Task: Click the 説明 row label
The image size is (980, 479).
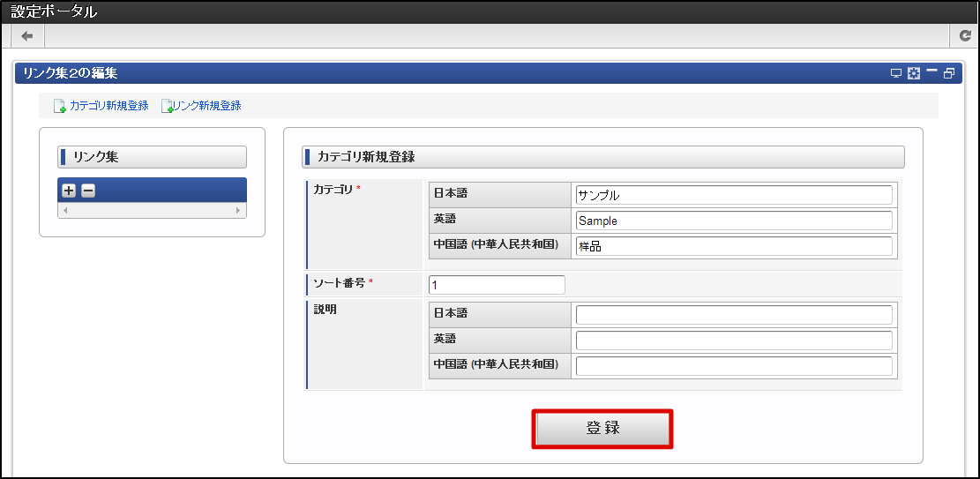Action: click(x=325, y=309)
